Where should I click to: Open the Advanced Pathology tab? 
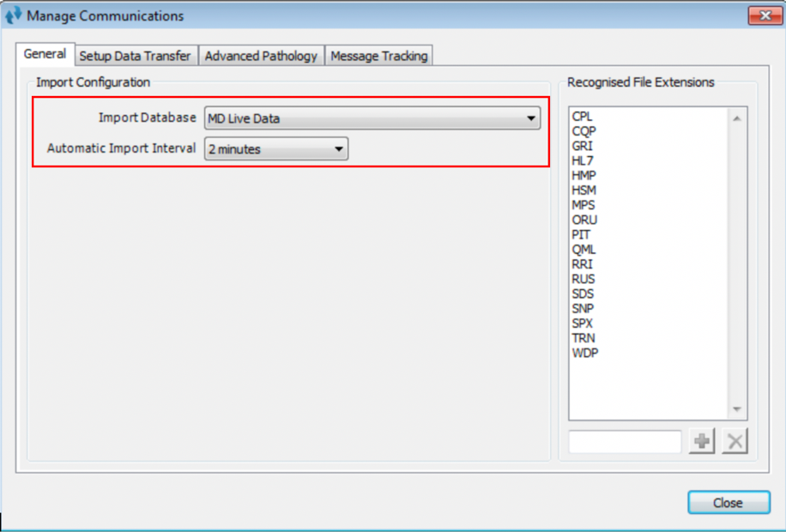261,56
